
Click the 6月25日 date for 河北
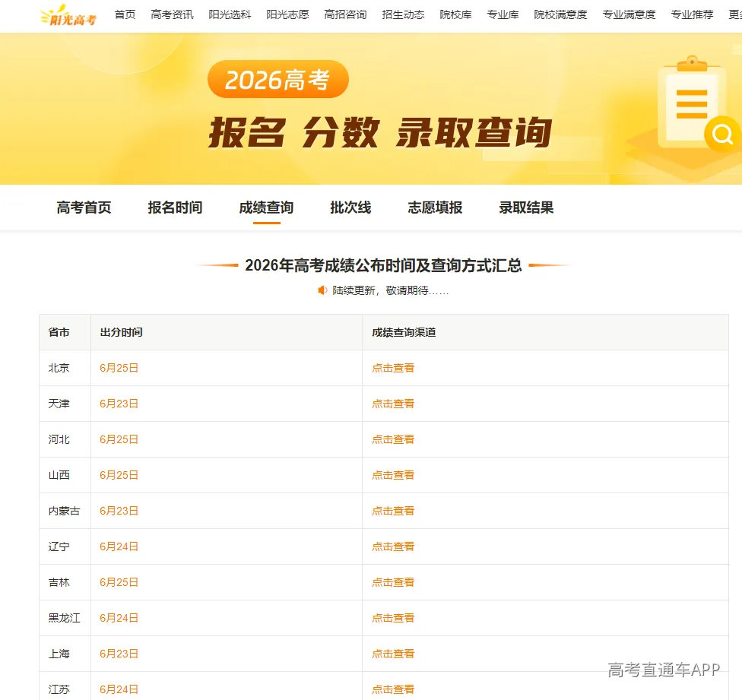coord(119,439)
